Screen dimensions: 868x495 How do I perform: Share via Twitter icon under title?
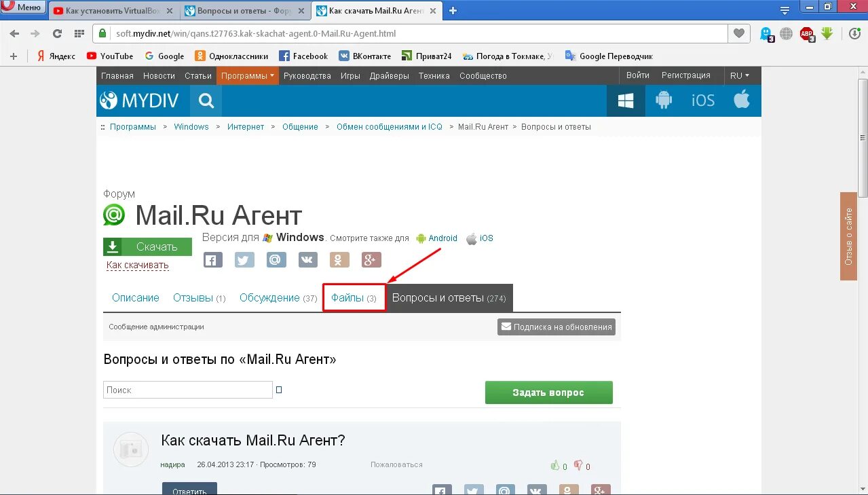point(244,259)
